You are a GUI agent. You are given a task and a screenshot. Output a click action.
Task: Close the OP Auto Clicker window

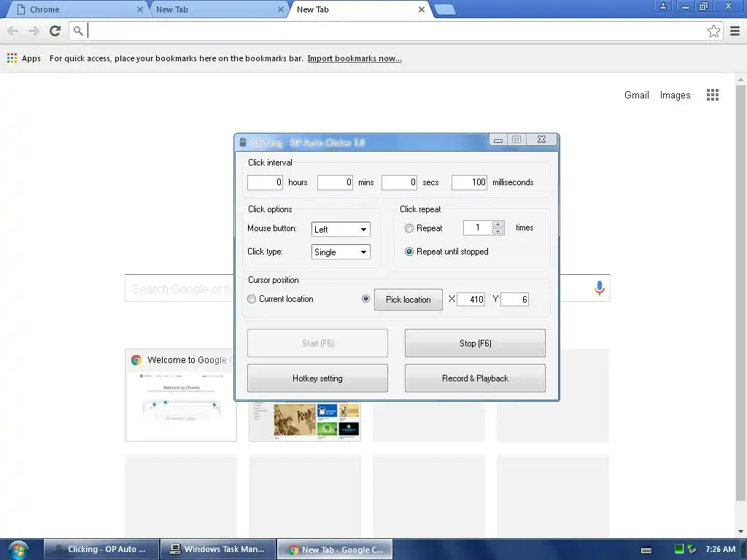(541, 139)
